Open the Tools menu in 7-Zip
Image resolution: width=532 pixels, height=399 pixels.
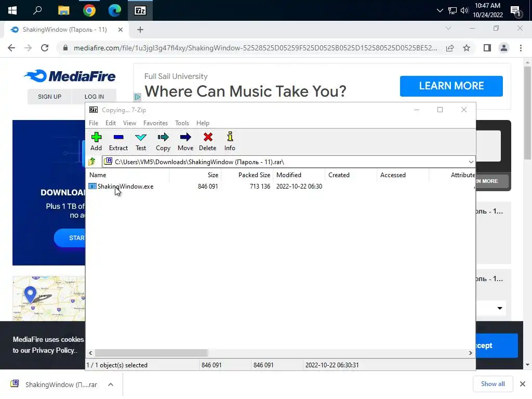(x=182, y=123)
